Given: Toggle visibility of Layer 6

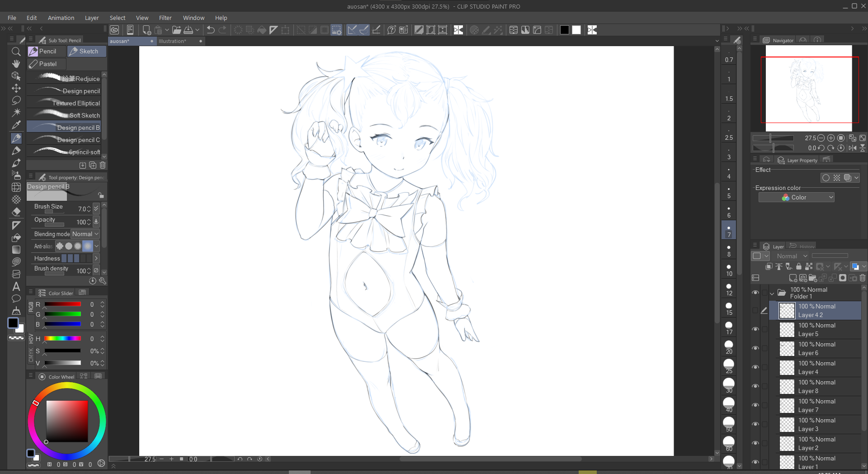Looking at the screenshot, I should 755,348.
